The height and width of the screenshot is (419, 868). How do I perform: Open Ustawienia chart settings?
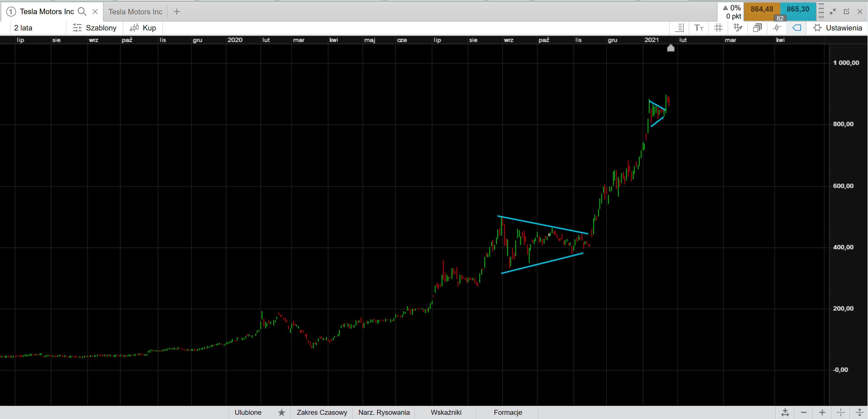click(837, 28)
